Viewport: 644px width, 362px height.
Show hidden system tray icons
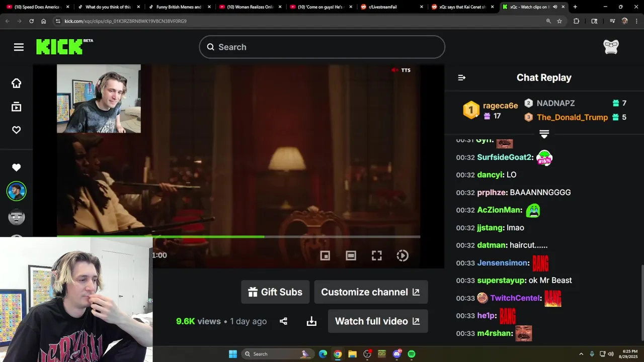click(581, 354)
